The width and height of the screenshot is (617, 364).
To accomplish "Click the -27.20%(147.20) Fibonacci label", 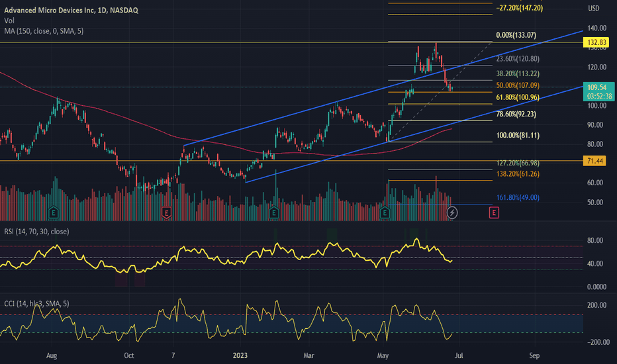I will point(520,8).
